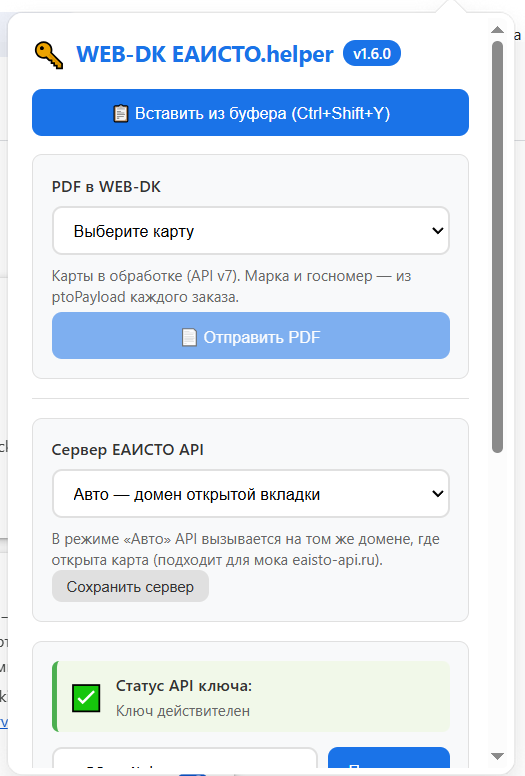525x776 pixels.
Task: Click the 'Сохранить сервер' button
Action: click(x=130, y=586)
